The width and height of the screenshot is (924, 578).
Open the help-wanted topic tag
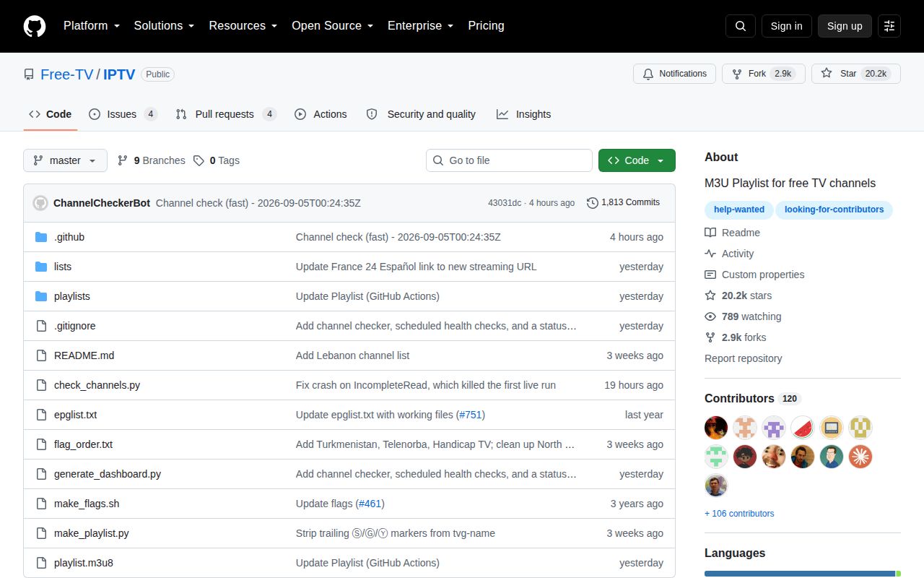pyautogui.click(x=739, y=210)
